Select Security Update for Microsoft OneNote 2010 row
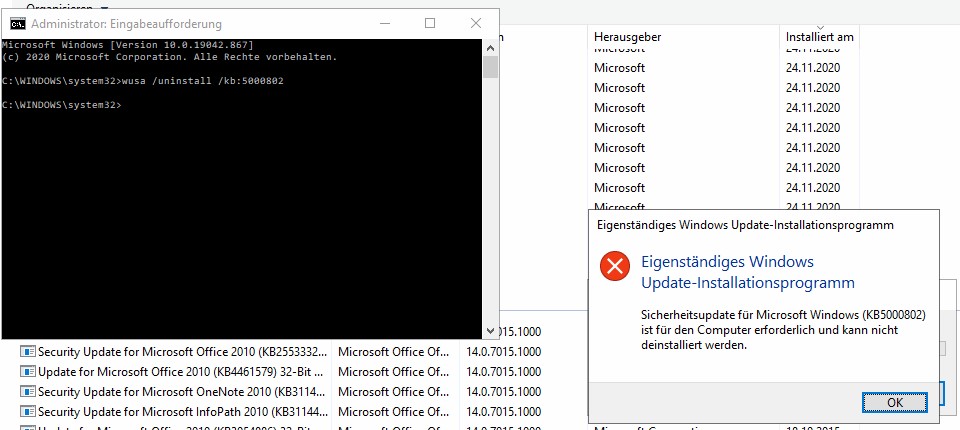Screen dimensions: 960x430 click(x=182, y=391)
